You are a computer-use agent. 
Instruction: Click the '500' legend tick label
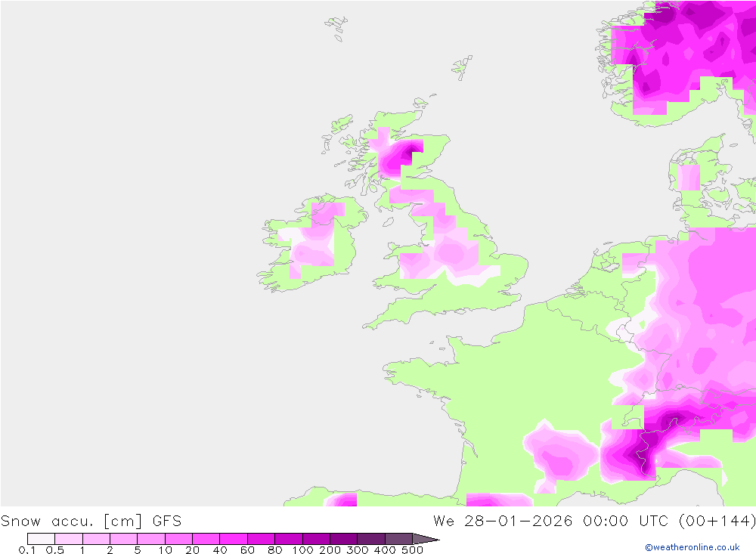[x=413, y=550]
